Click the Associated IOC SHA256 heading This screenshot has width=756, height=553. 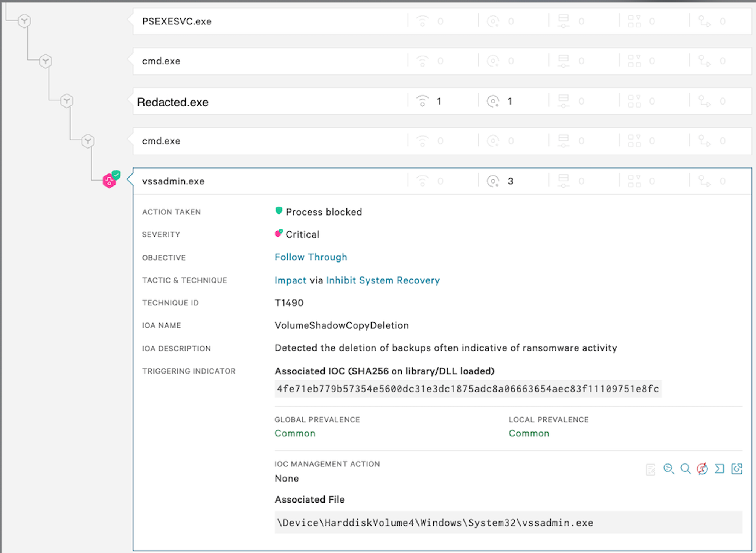pos(384,371)
